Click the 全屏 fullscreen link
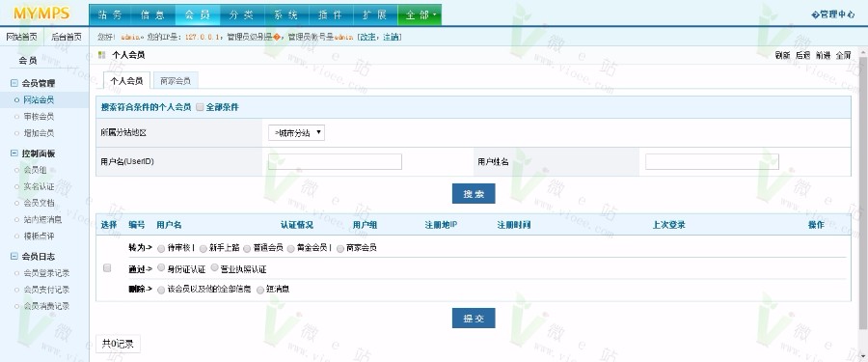 [x=844, y=55]
